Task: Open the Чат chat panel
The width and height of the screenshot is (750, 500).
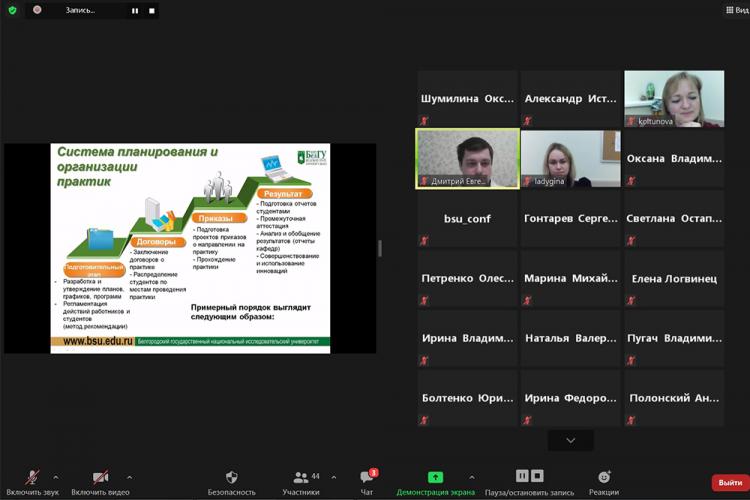Action: 367,478
